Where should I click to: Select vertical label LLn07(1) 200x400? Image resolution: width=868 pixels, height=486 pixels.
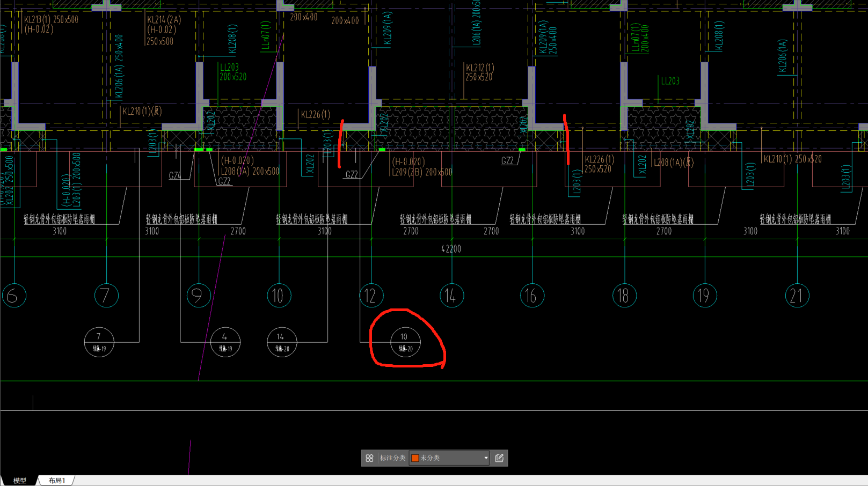(x=640, y=38)
